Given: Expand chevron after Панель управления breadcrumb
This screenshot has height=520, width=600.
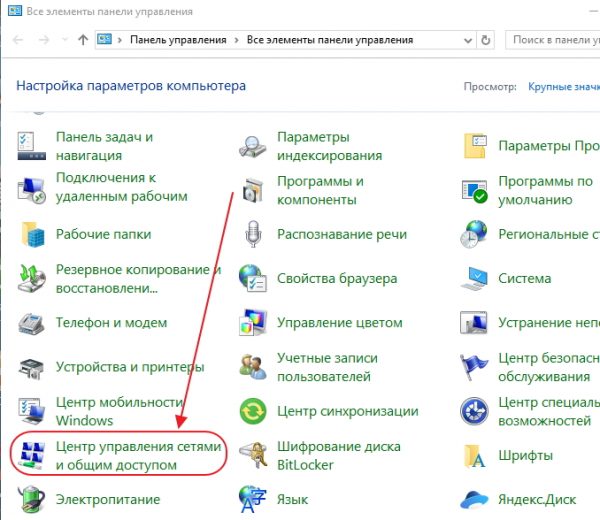Looking at the screenshot, I should pyautogui.click(x=236, y=40).
